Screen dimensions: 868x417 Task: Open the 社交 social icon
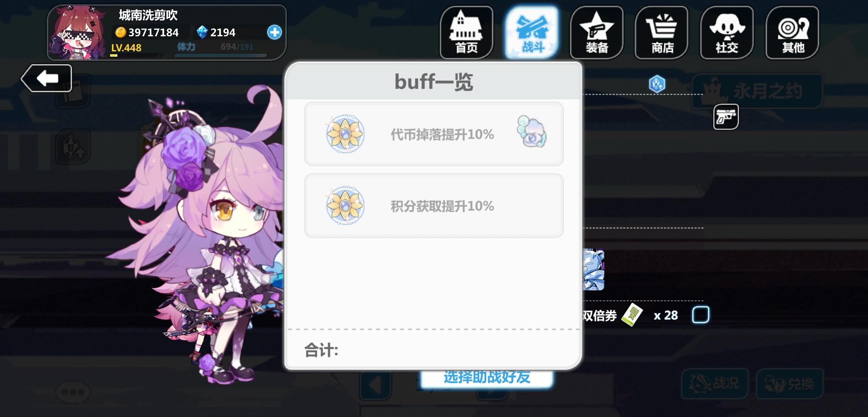[x=727, y=33]
